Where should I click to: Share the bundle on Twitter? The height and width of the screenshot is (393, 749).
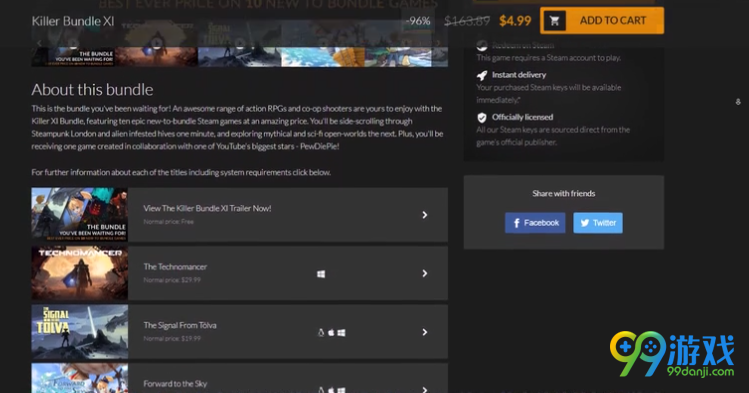[598, 223]
